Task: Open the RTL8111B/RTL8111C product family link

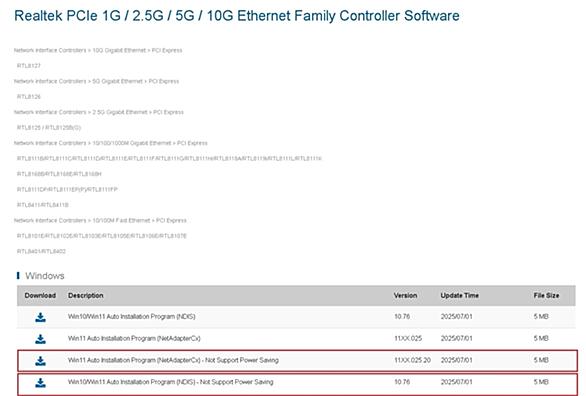Action: click(x=169, y=159)
